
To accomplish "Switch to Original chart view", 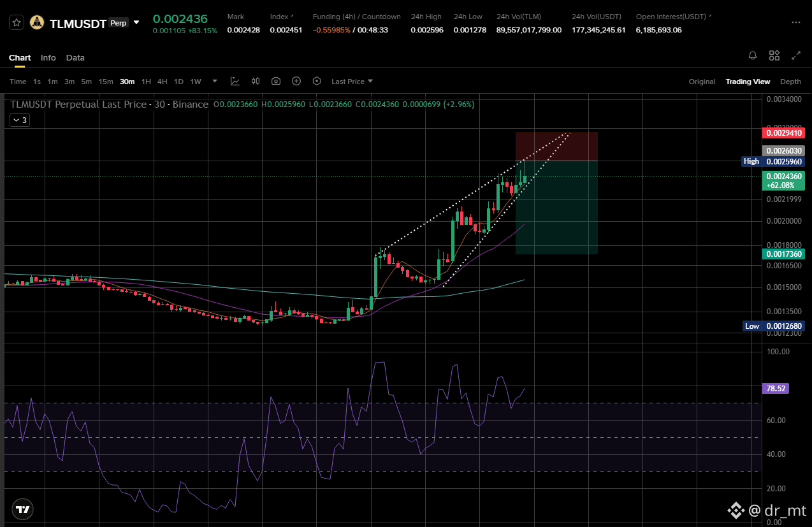I will (702, 82).
